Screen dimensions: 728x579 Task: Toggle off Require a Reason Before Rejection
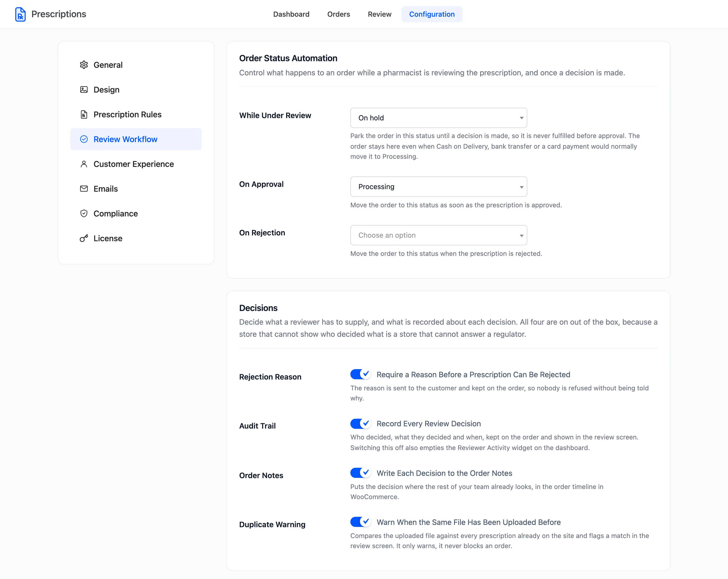[361, 374]
